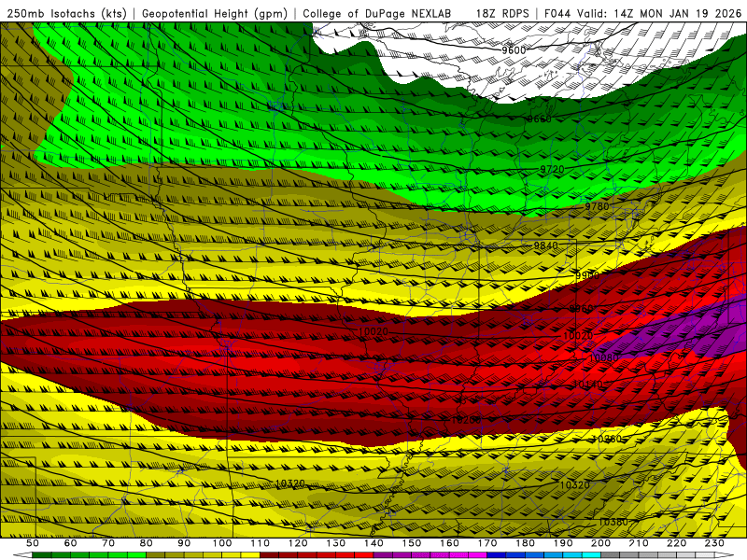Viewport: 747px width, 560px height.
Task: Select the colorbar value 100
Action: point(222,543)
